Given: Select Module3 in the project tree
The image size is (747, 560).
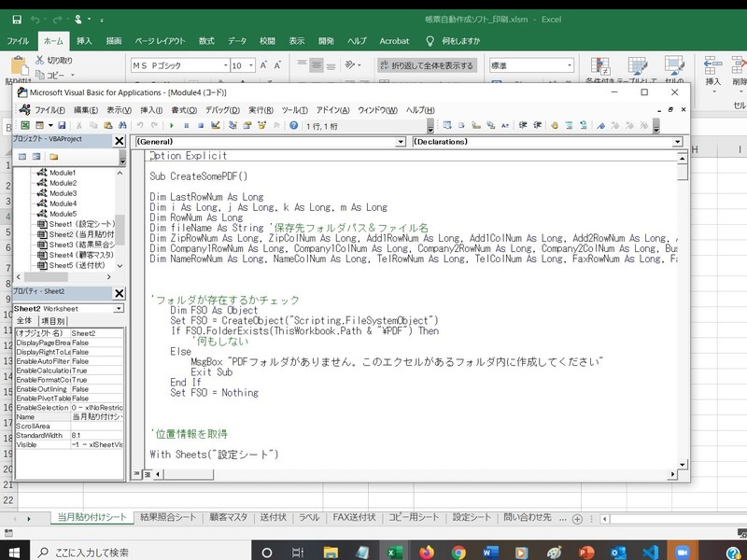Looking at the screenshot, I should (x=63, y=193).
